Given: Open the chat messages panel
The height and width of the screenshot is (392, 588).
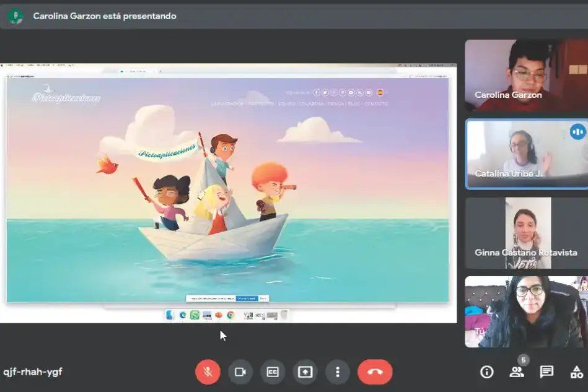Looking at the screenshot, I should click(x=546, y=372).
